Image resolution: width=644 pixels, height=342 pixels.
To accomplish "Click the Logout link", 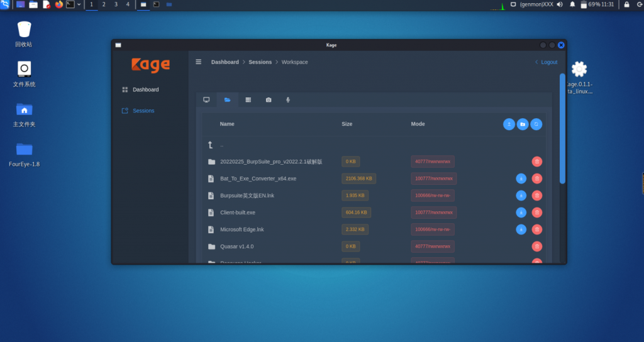I will click(x=547, y=62).
